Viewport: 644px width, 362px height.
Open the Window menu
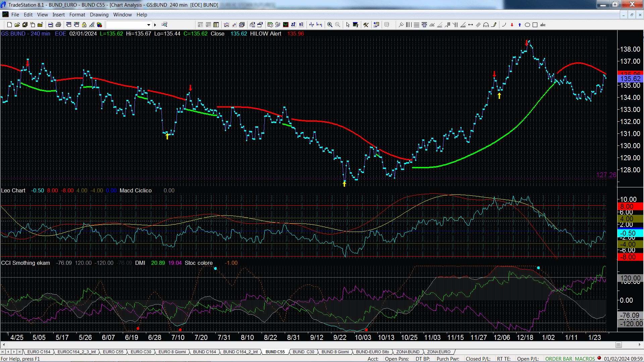click(122, 15)
